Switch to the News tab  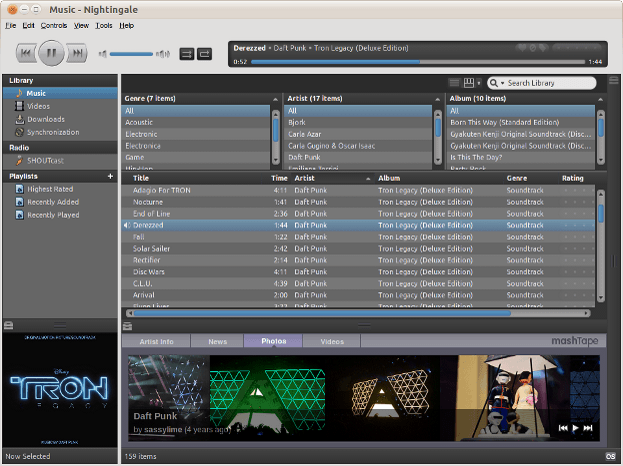[x=217, y=341]
